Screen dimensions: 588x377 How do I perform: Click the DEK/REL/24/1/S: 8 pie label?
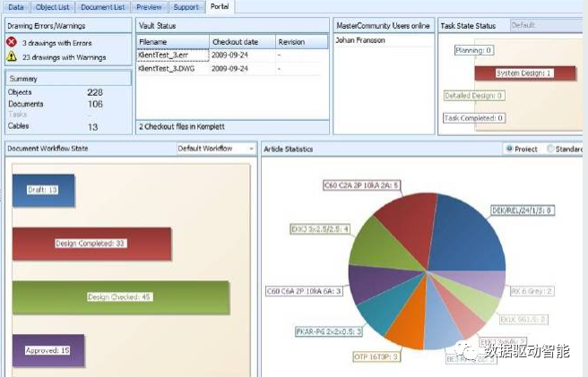click(x=523, y=210)
